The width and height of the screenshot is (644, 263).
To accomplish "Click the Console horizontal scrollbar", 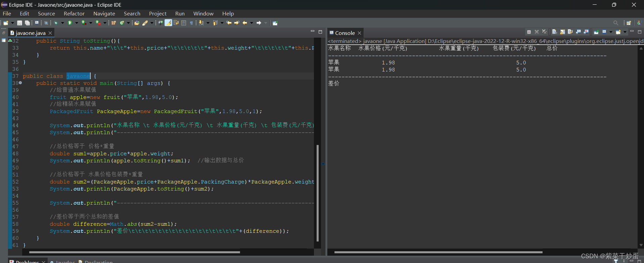I will pos(438,252).
